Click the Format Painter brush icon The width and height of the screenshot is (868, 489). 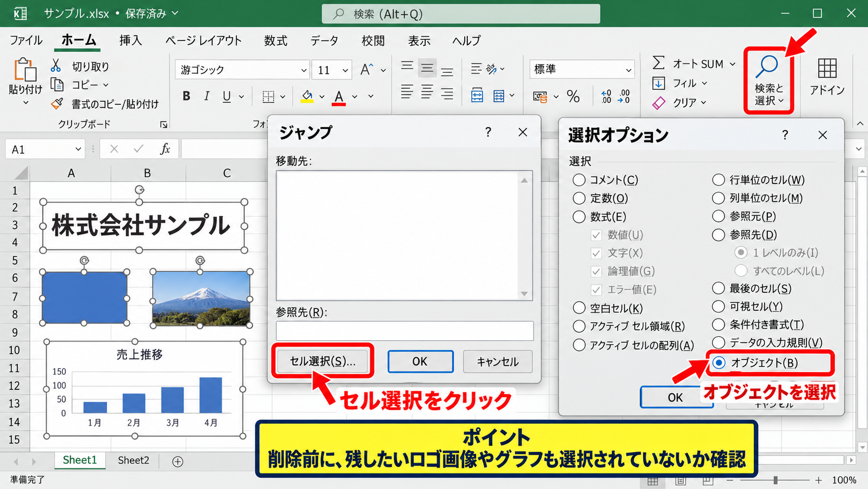pos(57,103)
